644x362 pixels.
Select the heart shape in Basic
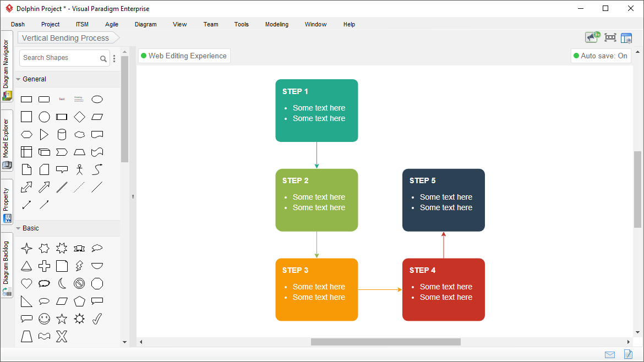(26, 284)
